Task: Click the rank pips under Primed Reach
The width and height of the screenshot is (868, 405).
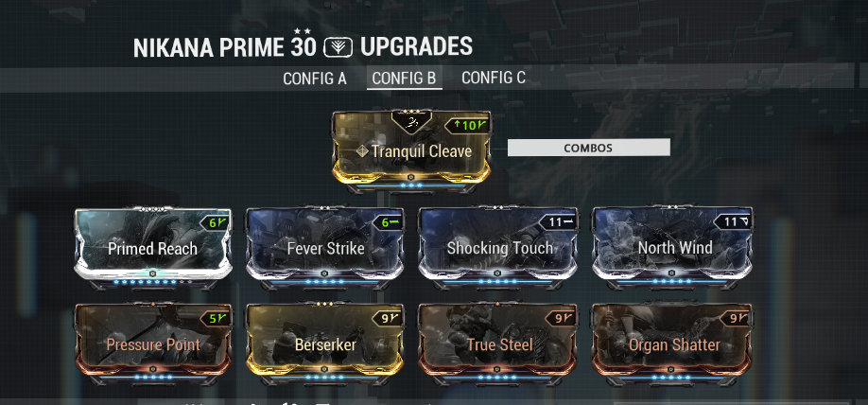Action: [x=153, y=281]
